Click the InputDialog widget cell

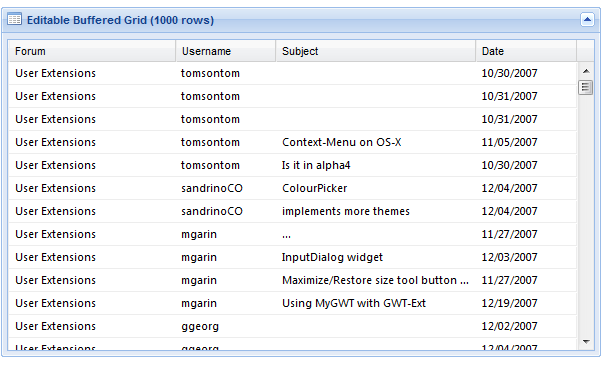[375, 257]
